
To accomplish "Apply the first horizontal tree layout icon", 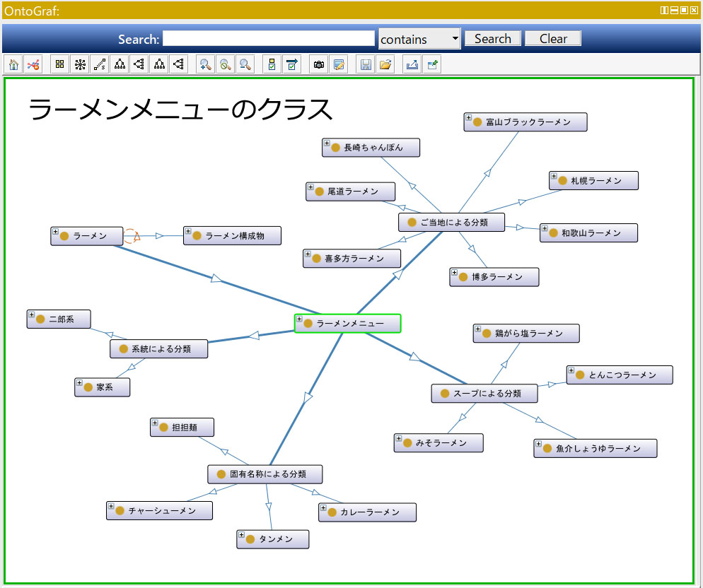I will pyautogui.click(x=139, y=64).
